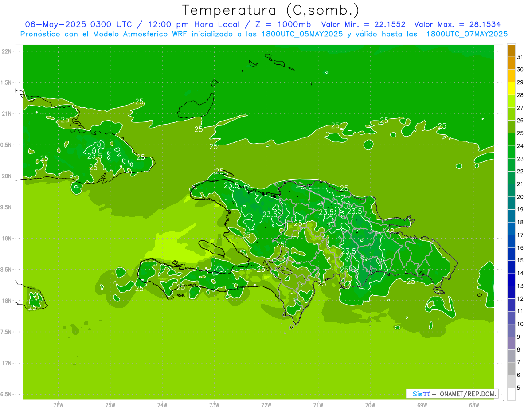Click the "71W" longitude axis label
Viewport: 532px width, 411px height.
coord(318,405)
